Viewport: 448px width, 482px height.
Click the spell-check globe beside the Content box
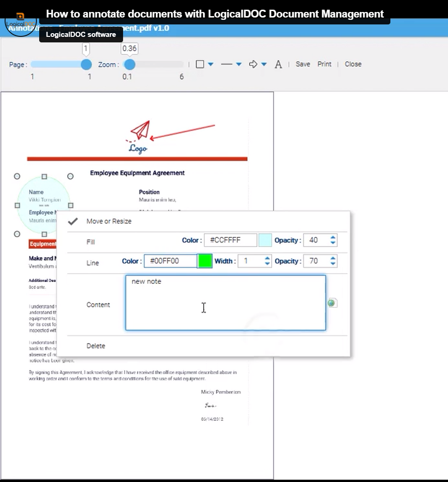click(332, 303)
